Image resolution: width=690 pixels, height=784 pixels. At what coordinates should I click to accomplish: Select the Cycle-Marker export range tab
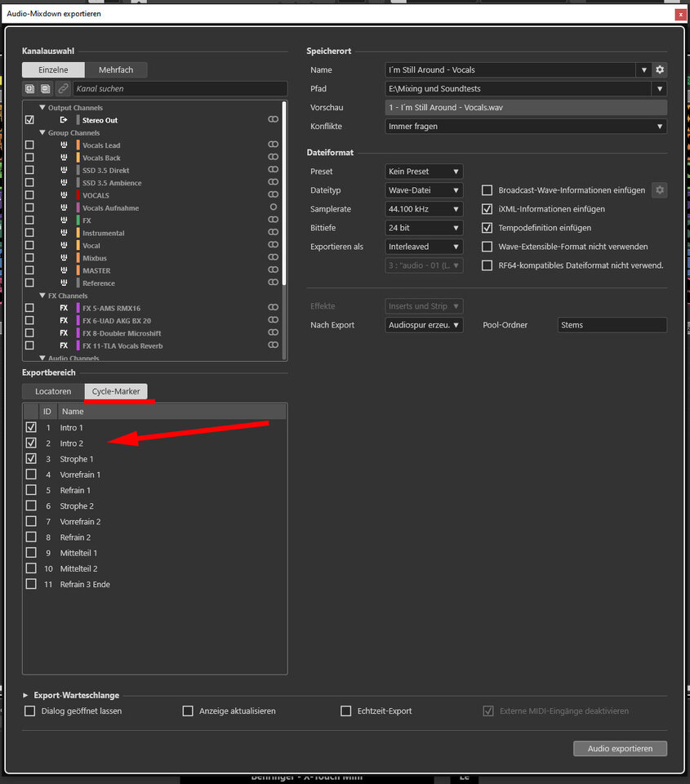point(116,391)
